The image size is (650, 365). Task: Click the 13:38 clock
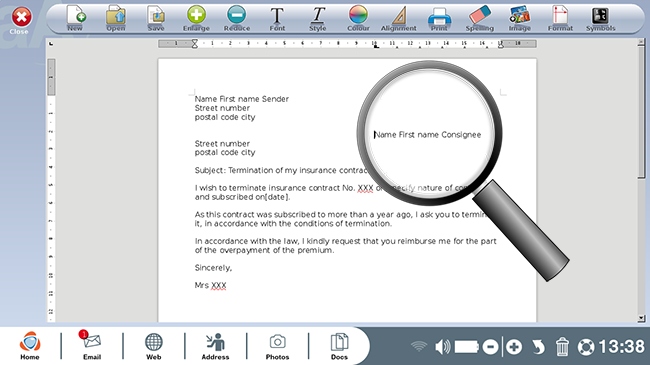(621, 346)
